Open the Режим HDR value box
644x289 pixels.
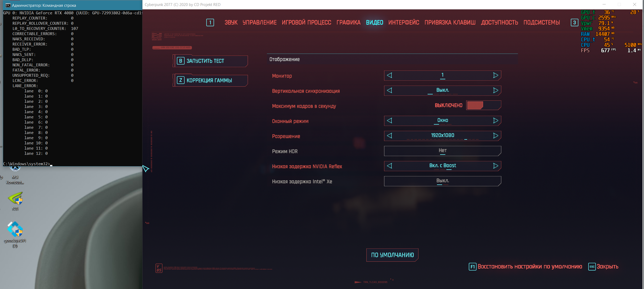tap(442, 151)
